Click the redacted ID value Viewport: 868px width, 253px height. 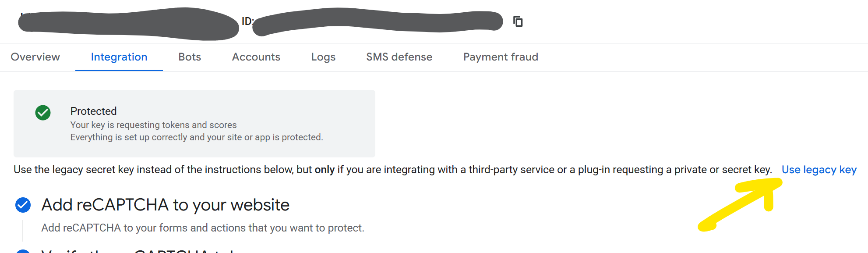(x=377, y=21)
